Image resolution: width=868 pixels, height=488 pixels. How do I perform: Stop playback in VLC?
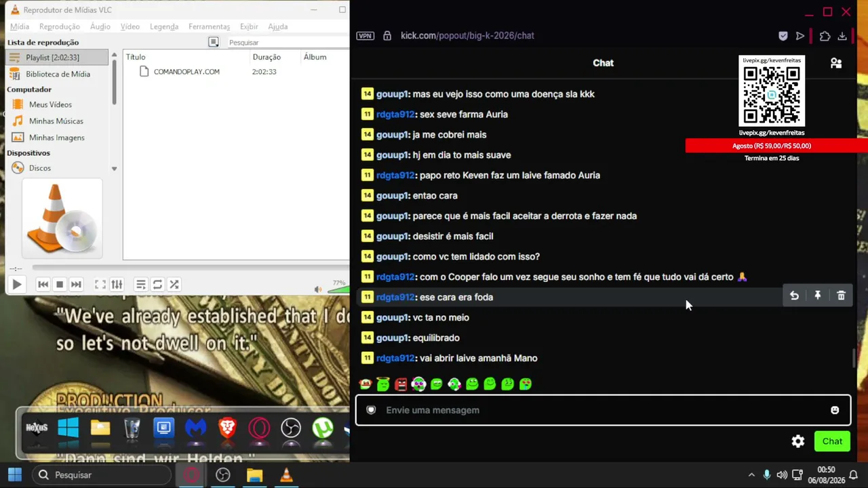click(x=60, y=285)
